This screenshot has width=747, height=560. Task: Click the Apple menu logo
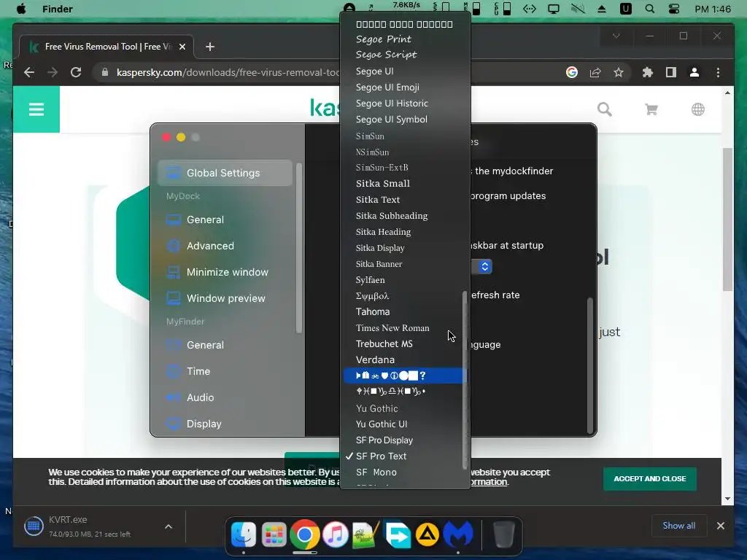pyautogui.click(x=21, y=9)
